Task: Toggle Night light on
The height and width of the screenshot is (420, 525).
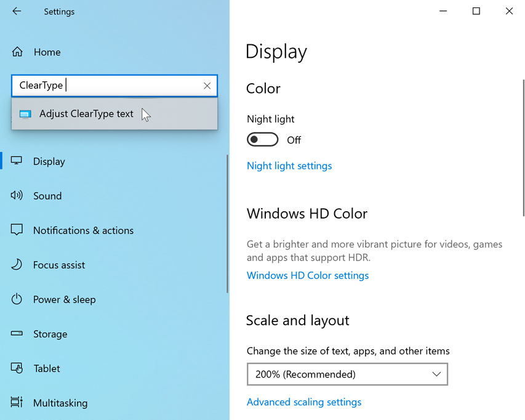Action: click(263, 139)
